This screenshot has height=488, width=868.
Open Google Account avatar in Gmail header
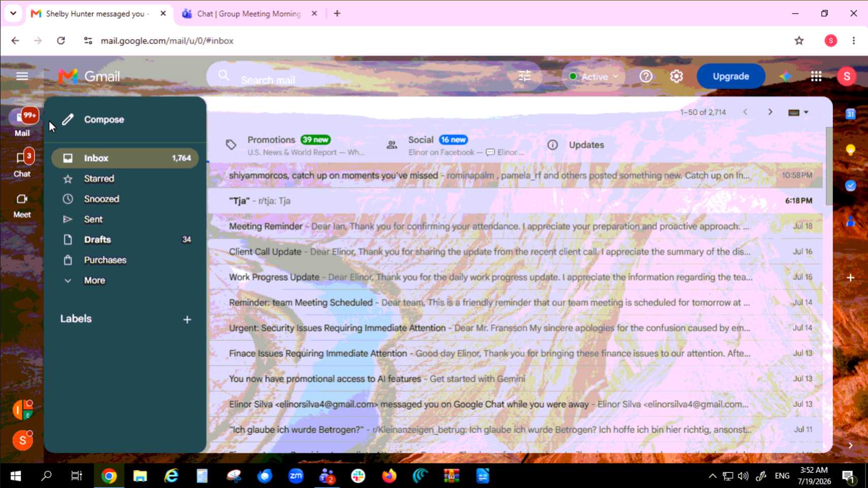(846, 76)
